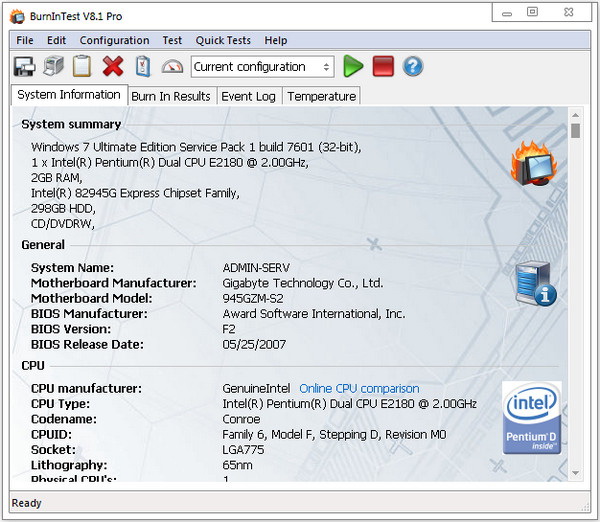Click the 2GB RAM summary line
The height and width of the screenshot is (522, 600).
tap(57, 178)
